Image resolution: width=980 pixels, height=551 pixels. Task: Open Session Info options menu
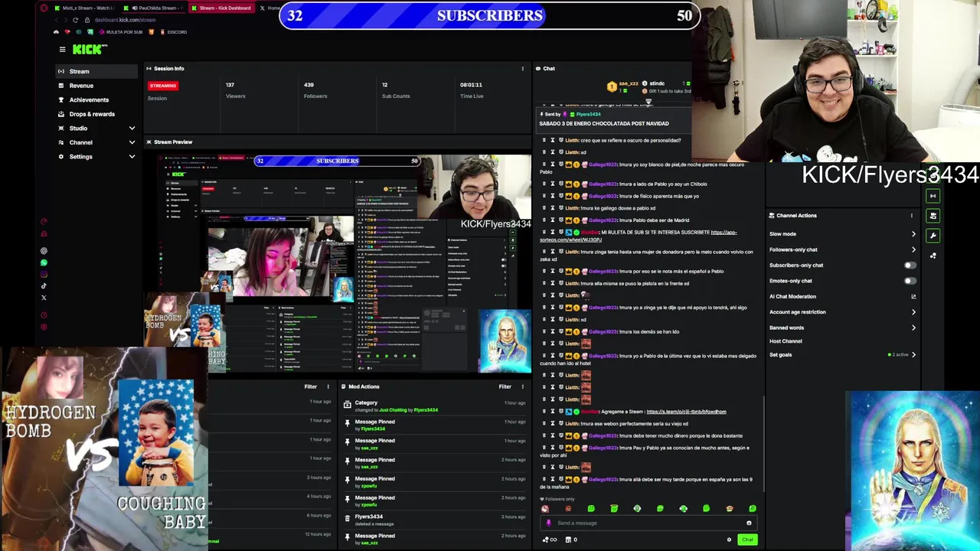tap(523, 68)
